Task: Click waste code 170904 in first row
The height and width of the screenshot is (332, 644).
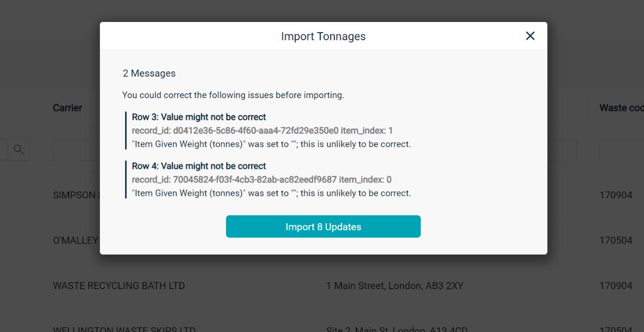Action: click(x=616, y=195)
